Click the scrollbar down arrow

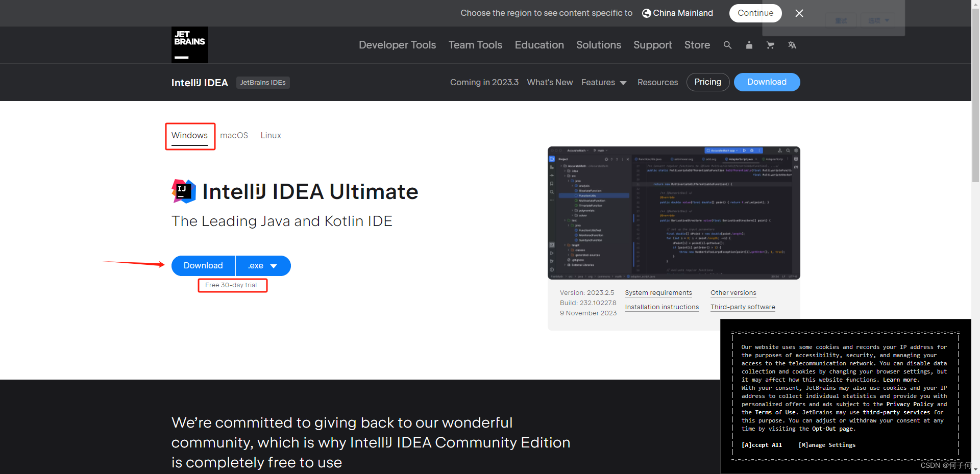coord(975,469)
